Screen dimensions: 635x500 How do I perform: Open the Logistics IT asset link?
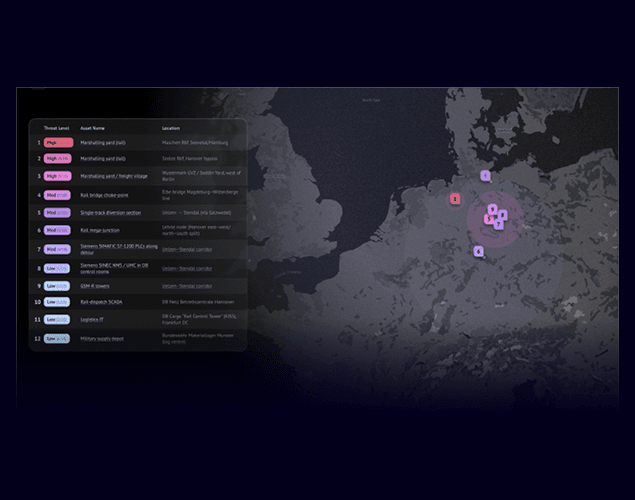[92, 319]
